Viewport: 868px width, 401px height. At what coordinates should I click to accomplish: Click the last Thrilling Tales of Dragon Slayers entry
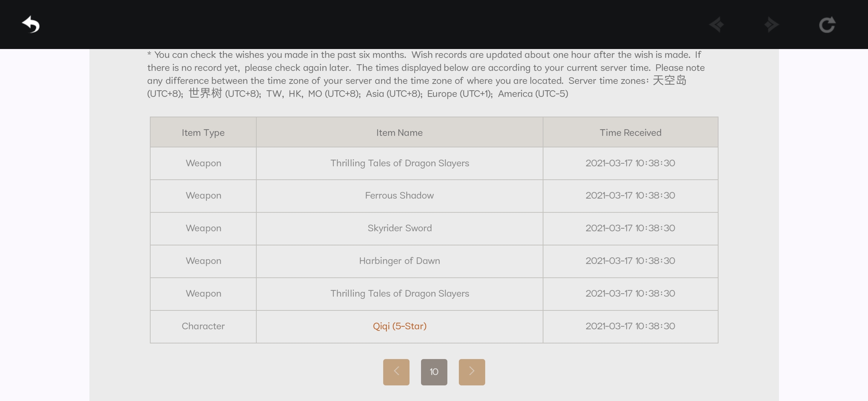(400, 294)
